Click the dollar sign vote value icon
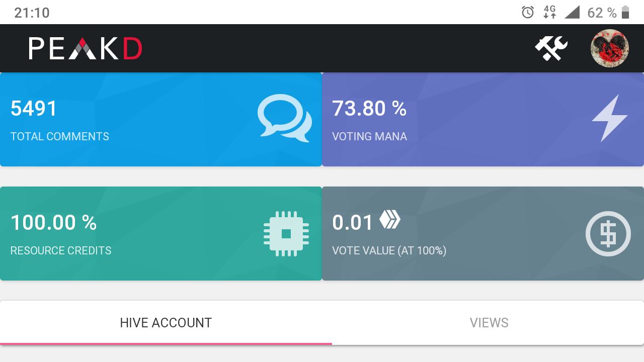The height and width of the screenshot is (362, 644). coord(608,234)
